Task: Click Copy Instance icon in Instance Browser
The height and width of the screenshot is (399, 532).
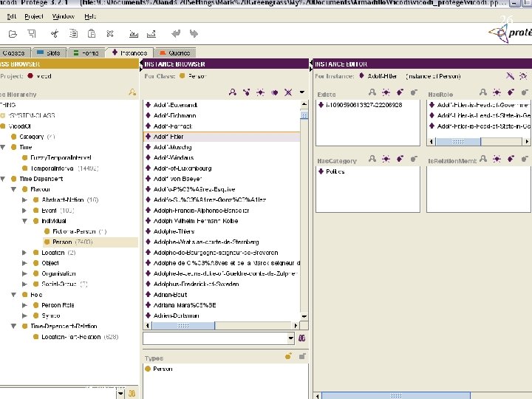Action: click(x=274, y=92)
